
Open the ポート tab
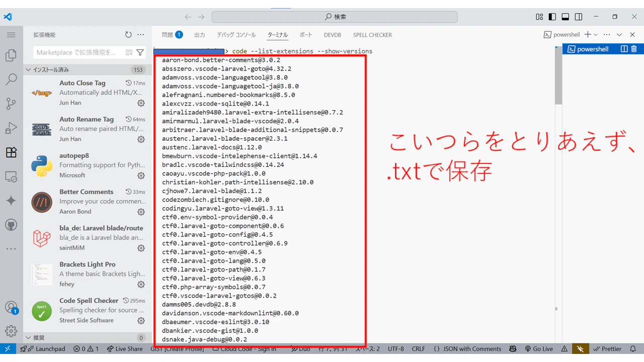tap(306, 35)
